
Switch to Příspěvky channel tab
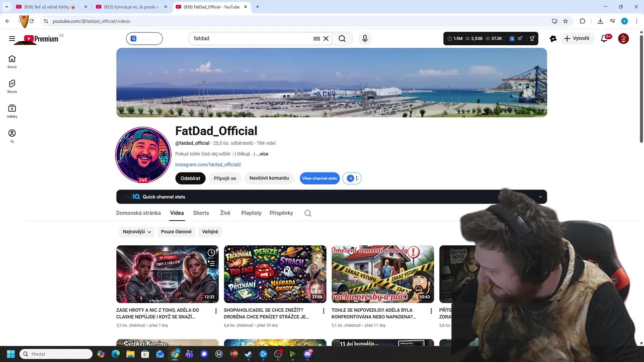pyautogui.click(x=281, y=213)
